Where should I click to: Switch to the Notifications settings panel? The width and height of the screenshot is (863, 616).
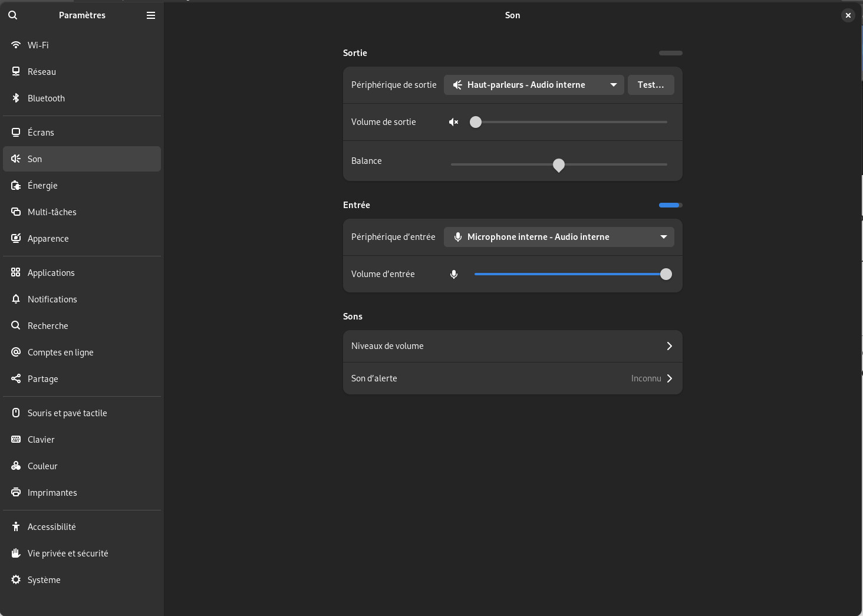point(52,299)
